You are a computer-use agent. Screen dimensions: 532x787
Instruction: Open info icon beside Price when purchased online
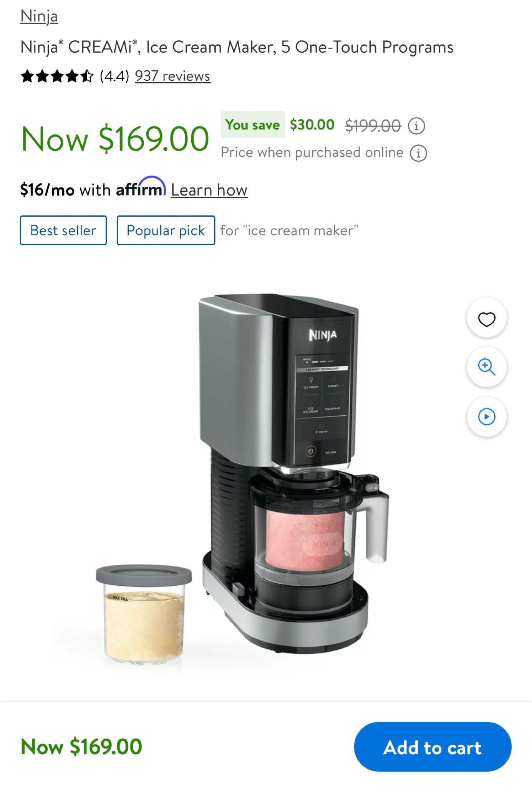point(418,153)
